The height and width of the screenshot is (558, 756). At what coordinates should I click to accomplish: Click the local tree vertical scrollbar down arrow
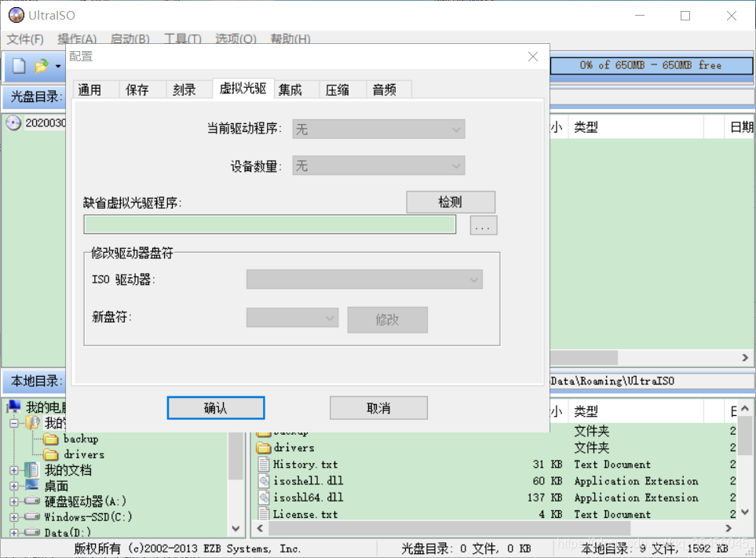pos(236,529)
